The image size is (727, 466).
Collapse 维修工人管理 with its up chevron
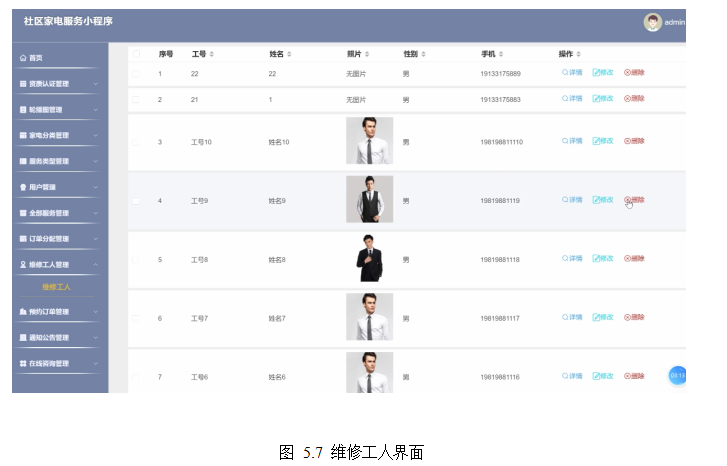tap(96, 265)
